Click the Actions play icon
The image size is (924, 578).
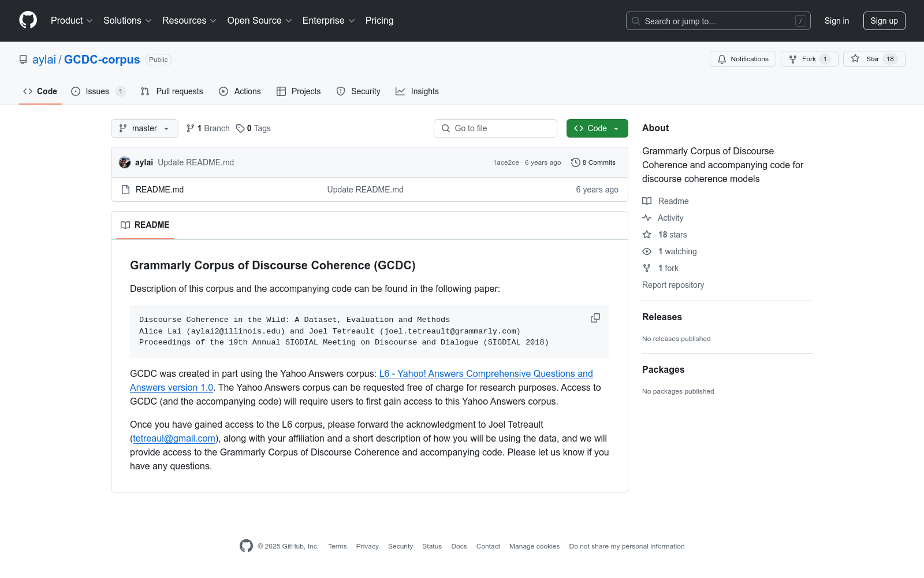(223, 91)
